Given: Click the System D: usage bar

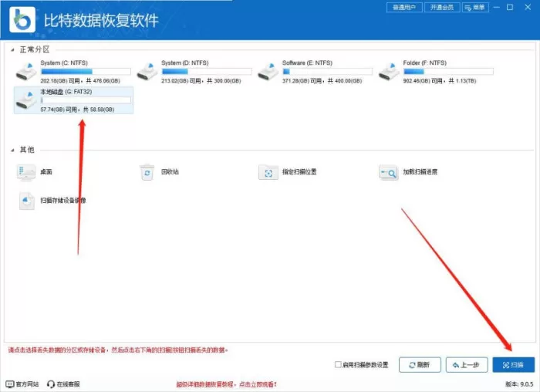Looking at the screenshot, I should pos(207,72).
